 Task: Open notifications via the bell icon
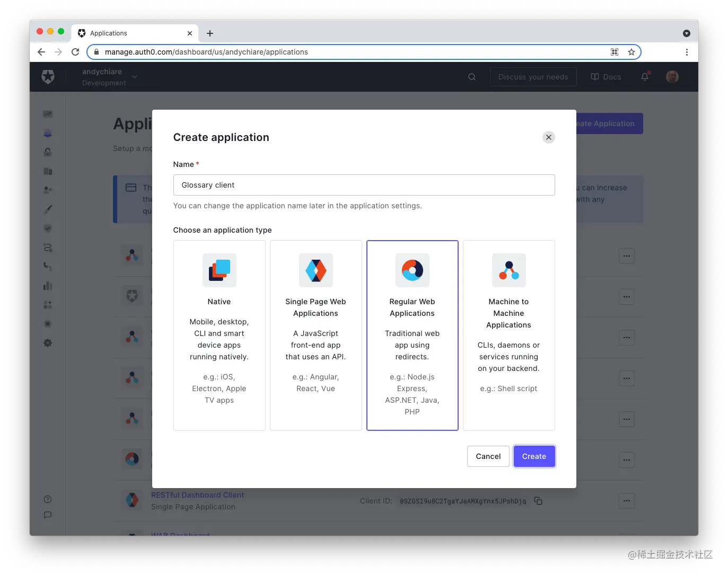[x=644, y=76]
